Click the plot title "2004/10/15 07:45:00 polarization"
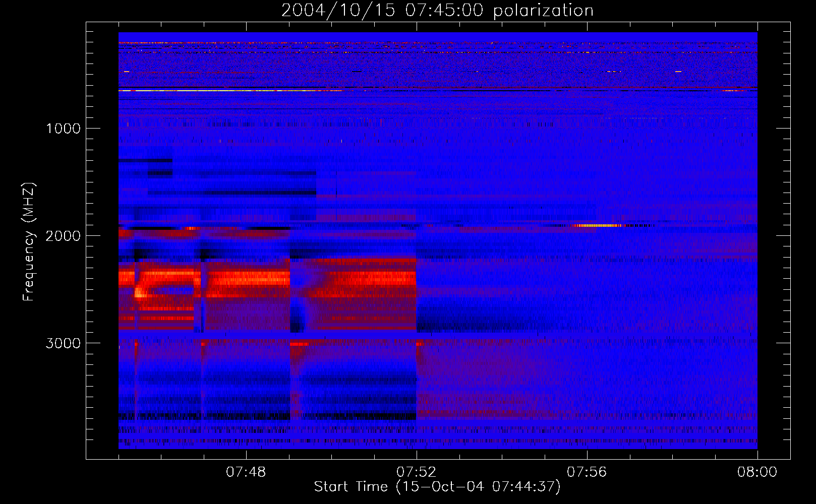 point(437,11)
